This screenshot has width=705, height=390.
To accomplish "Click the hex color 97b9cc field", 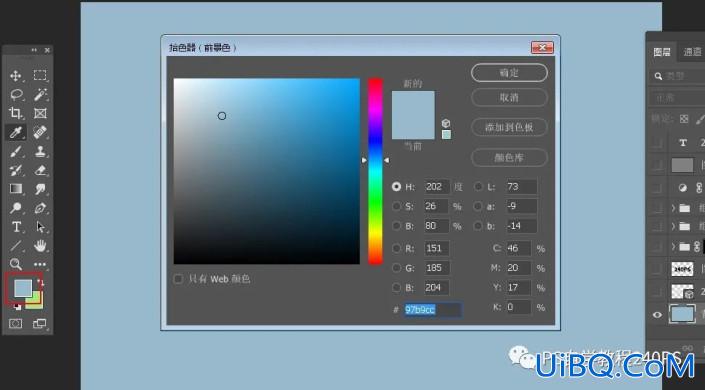I will [433, 310].
